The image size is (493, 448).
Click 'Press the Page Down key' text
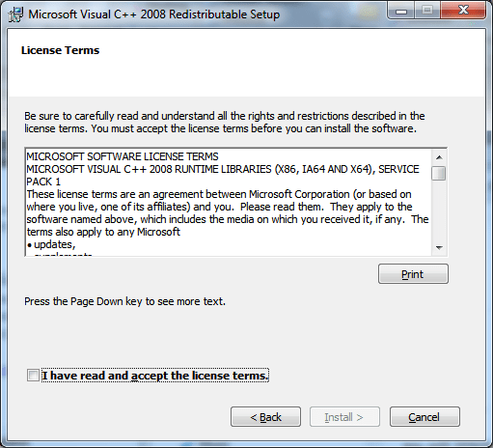pyautogui.click(x=124, y=301)
